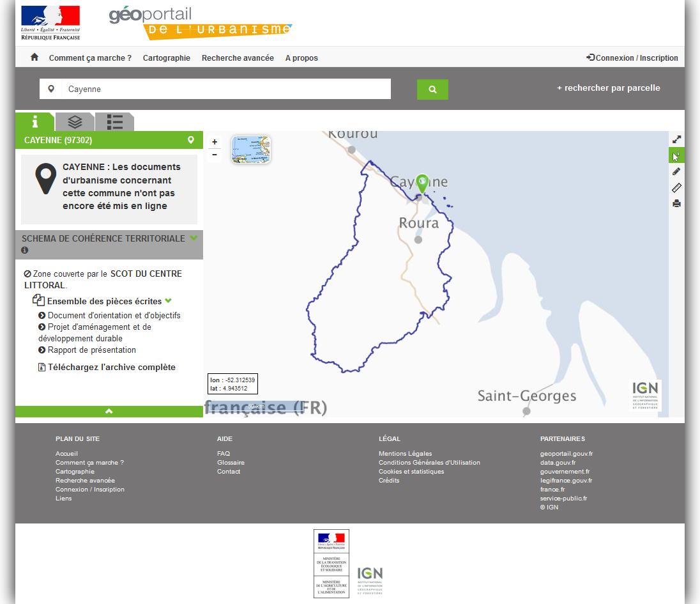Image resolution: width=700 pixels, height=604 pixels.
Task: Click the green Cayenne marker on map
Action: [x=422, y=183]
